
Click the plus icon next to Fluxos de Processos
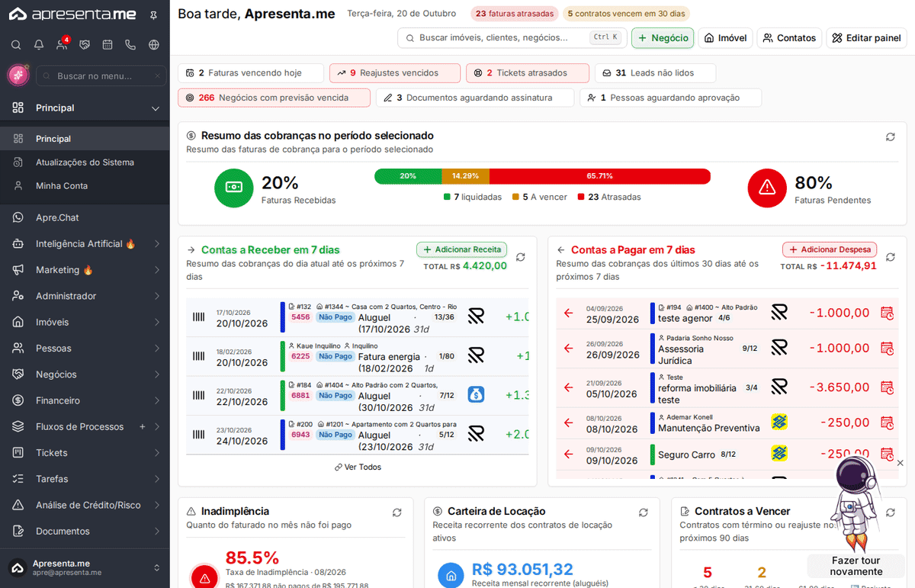pos(142,426)
